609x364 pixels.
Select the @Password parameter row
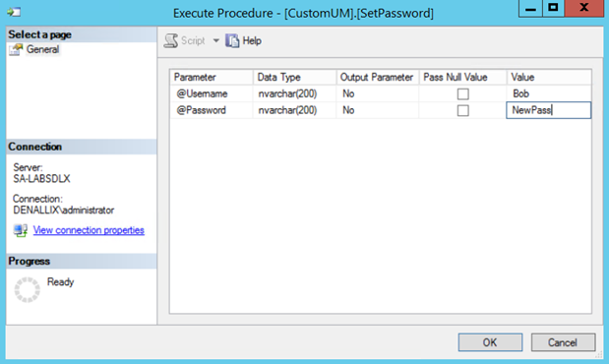tap(381, 110)
